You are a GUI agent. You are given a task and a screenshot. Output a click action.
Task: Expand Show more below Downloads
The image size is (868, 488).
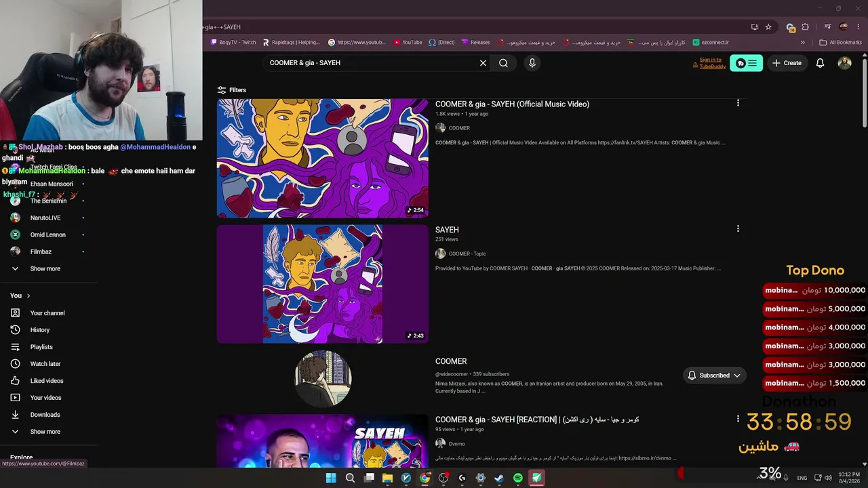(45, 432)
